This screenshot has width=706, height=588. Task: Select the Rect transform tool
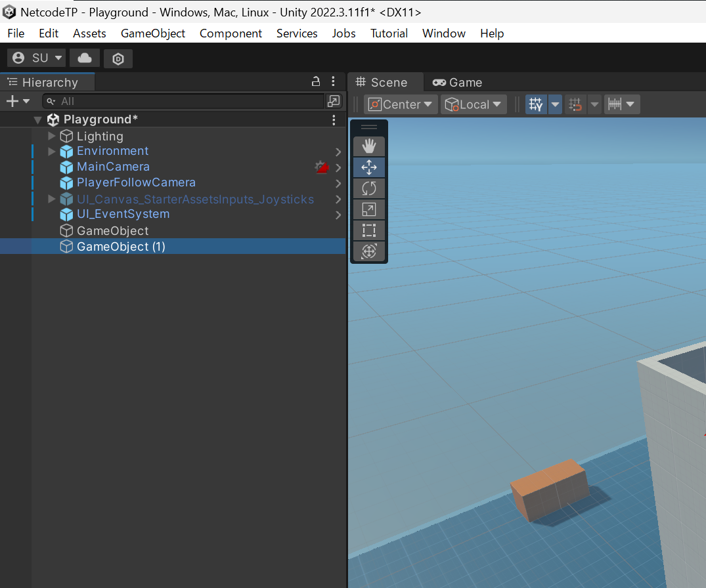(369, 230)
